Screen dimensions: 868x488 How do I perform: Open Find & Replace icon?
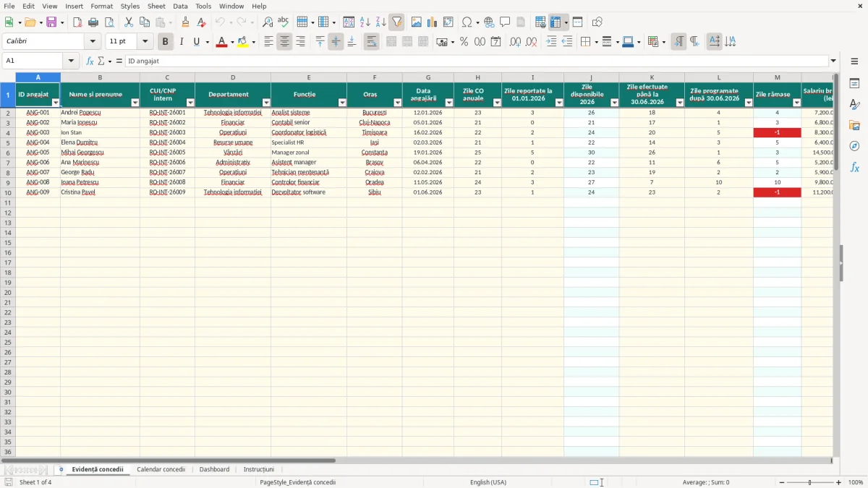[x=268, y=22]
